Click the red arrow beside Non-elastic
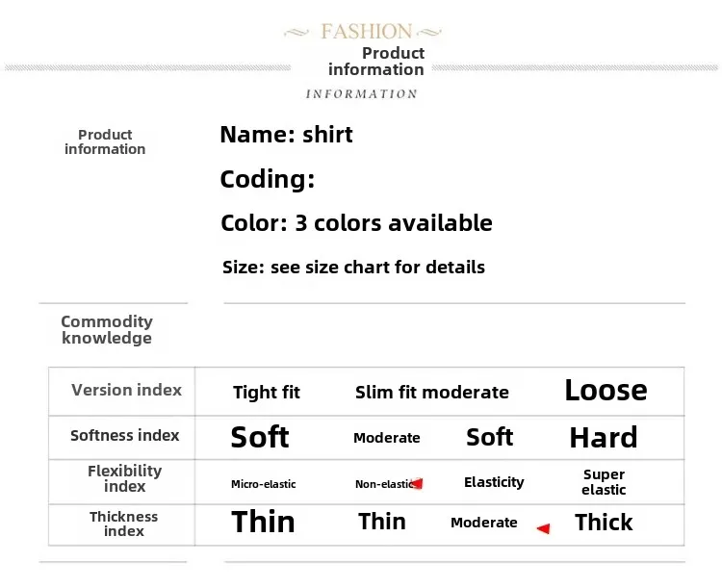The width and height of the screenshot is (722, 588). click(417, 483)
